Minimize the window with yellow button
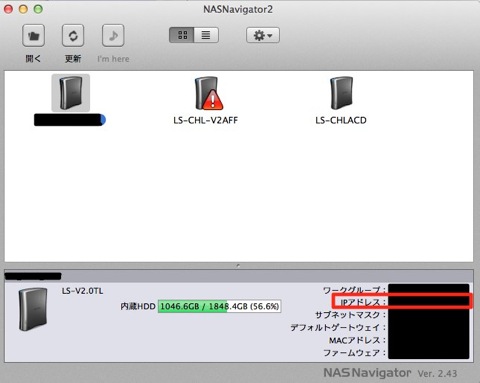This screenshot has width=480, height=383. [23, 9]
